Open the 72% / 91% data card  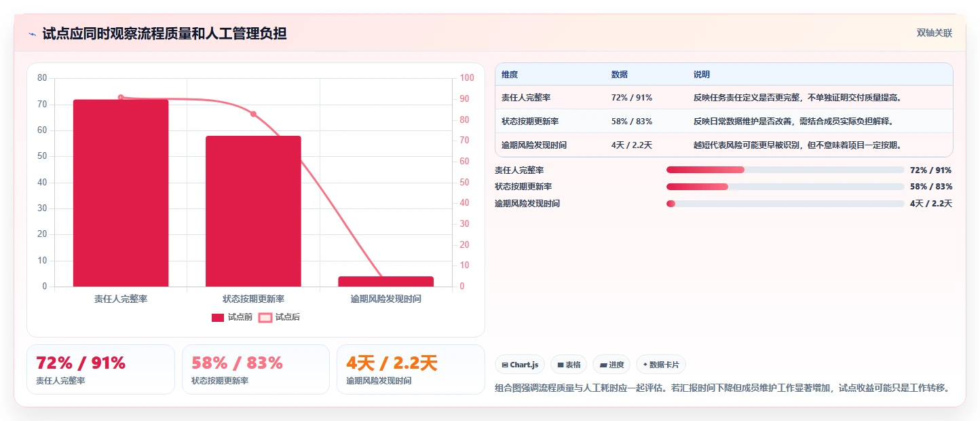[100, 369]
